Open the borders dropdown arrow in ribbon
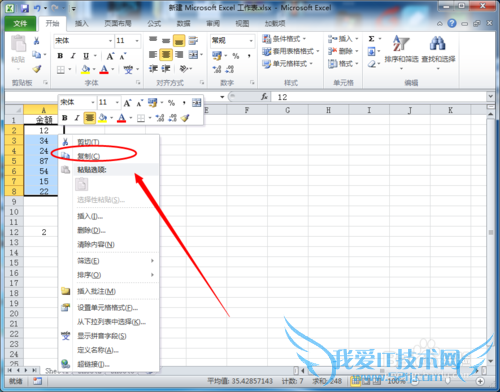This screenshot has height=392, width=500. (70, 69)
